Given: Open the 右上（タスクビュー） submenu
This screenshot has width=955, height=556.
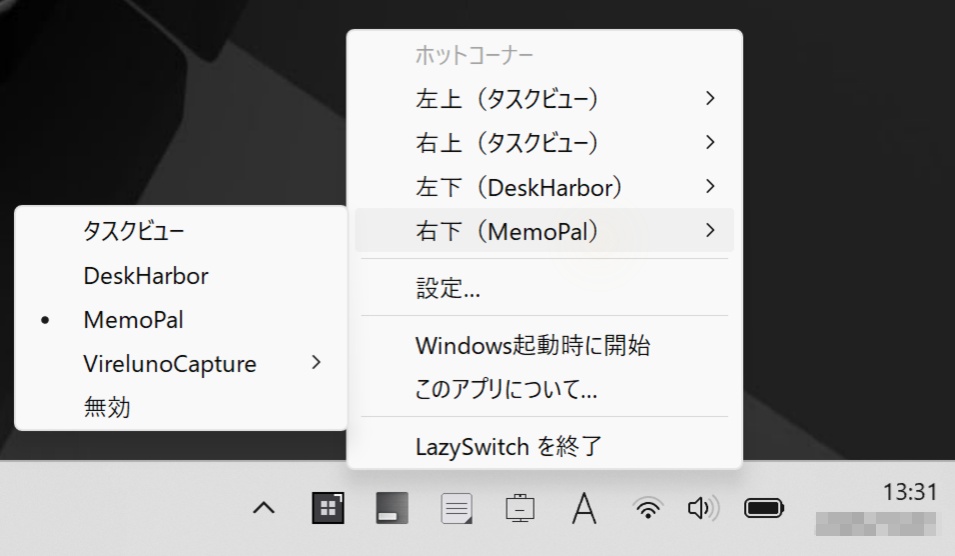Looking at the screenshot, I should (x=544, y=143).
